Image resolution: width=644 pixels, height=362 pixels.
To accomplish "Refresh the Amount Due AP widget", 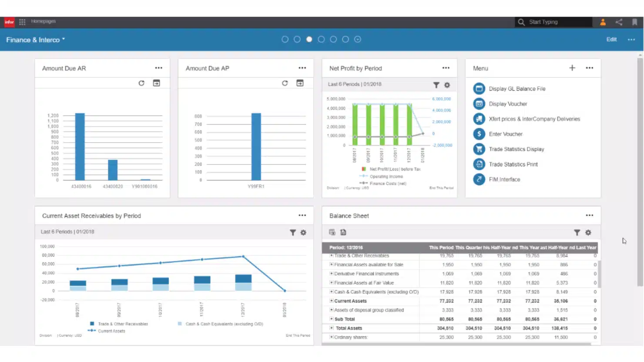I will pos(285,83).
